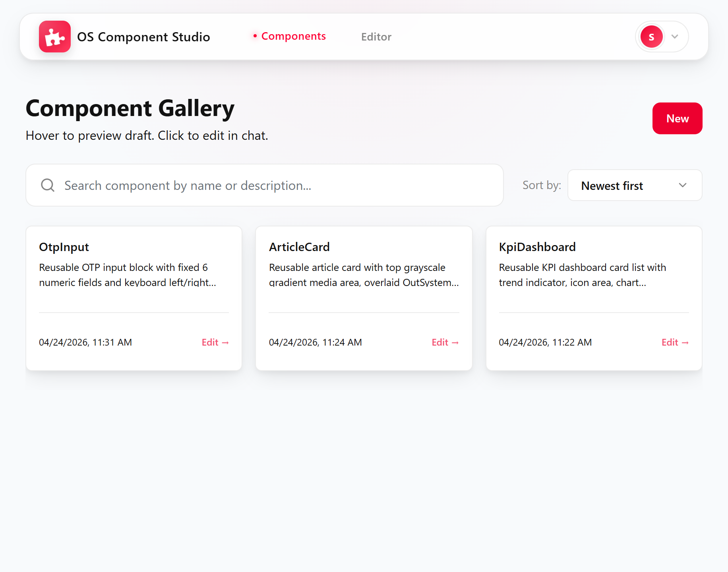Open the ArticleCard card title
Screen dimensions: 728x572
tap(299, 247)
